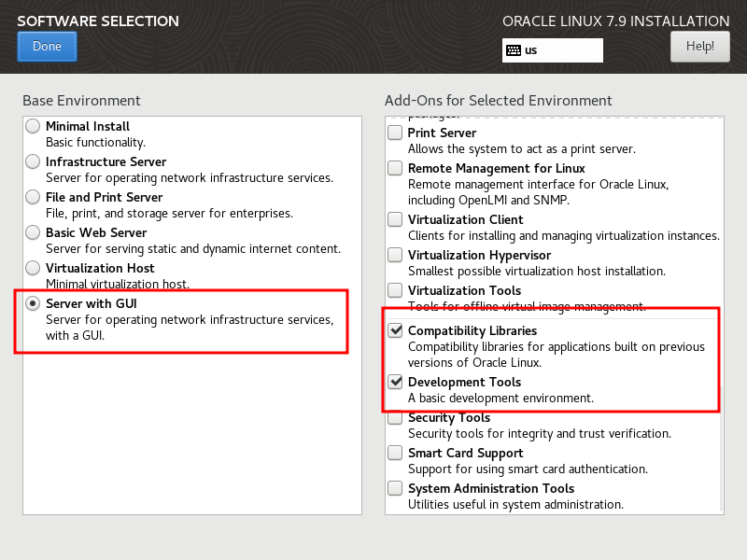Enable the Print Server add-on checkbox
Image resolution: width=747 pixels, height=560 pixels.
(x=395, y=133)
